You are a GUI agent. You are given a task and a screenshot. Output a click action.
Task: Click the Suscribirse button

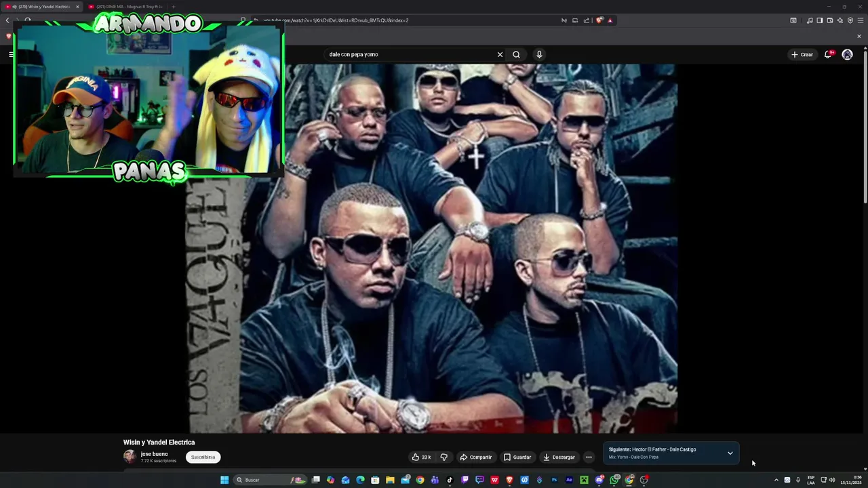[203, 457]
